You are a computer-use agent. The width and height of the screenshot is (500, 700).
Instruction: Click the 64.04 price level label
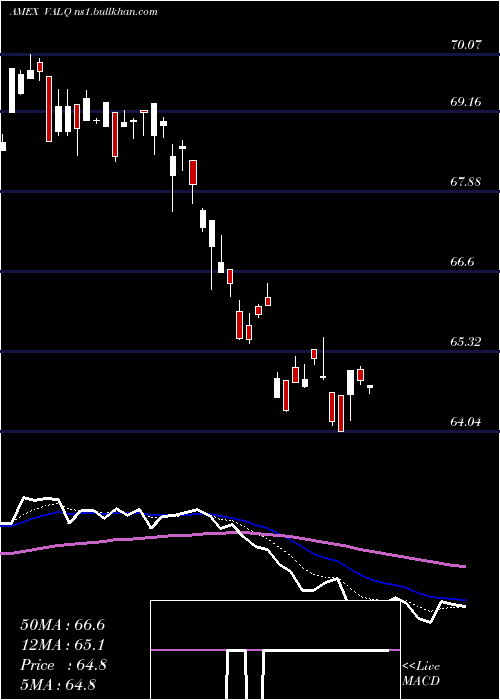pyautogui.click(x=466, y=421)
